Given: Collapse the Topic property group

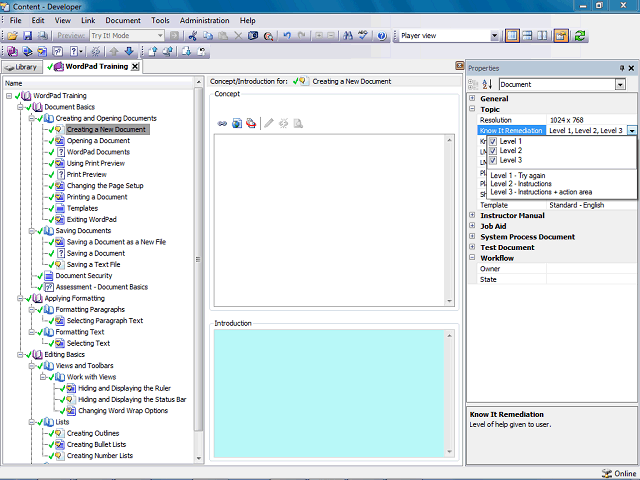Looking at the screenshot, I should [x=472, y=109].
